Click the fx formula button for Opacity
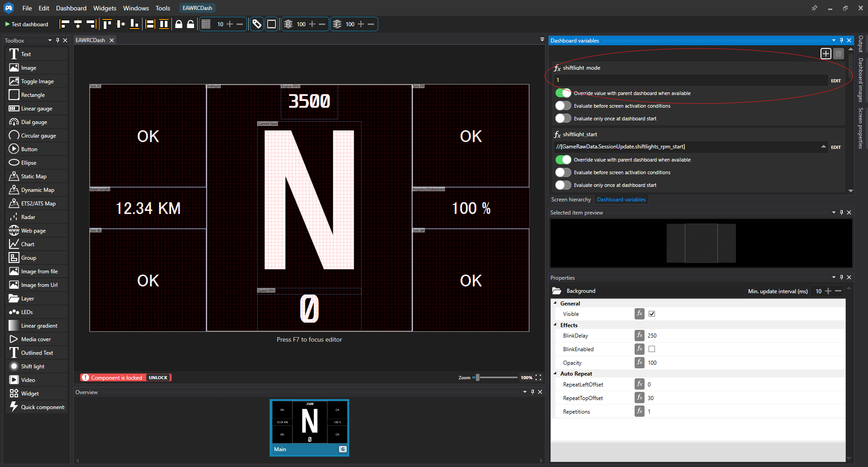868x467 pixels. tap(639, 362)
